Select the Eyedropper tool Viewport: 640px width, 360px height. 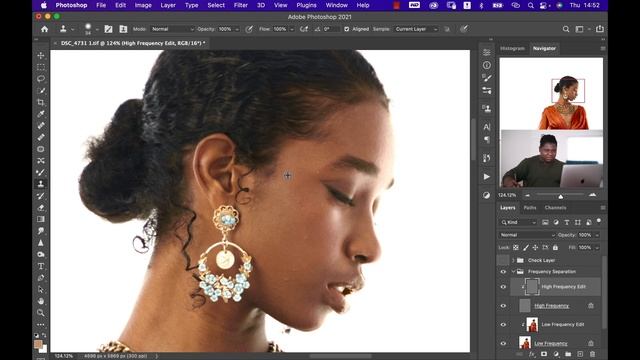coord(41,114)
